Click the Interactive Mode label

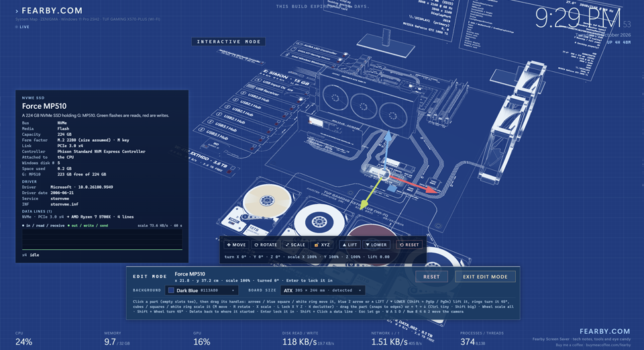[228, 42]
